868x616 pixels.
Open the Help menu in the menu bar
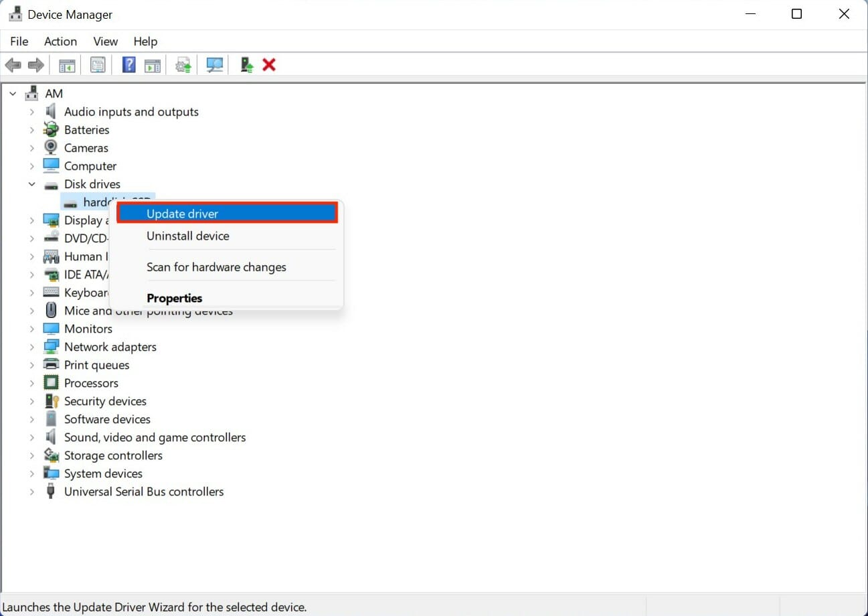click(x=145, y=42)
